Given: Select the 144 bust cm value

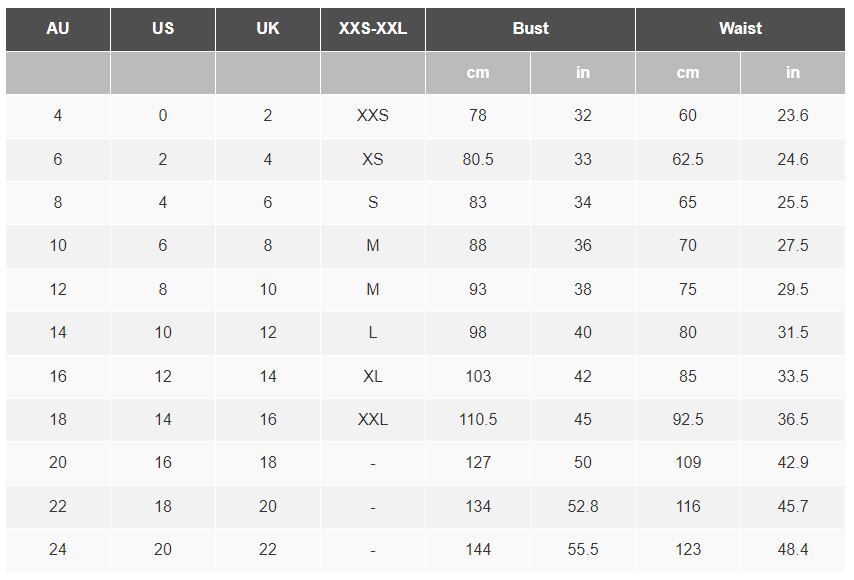Looking at the screenshot, I should coord(478,549).
